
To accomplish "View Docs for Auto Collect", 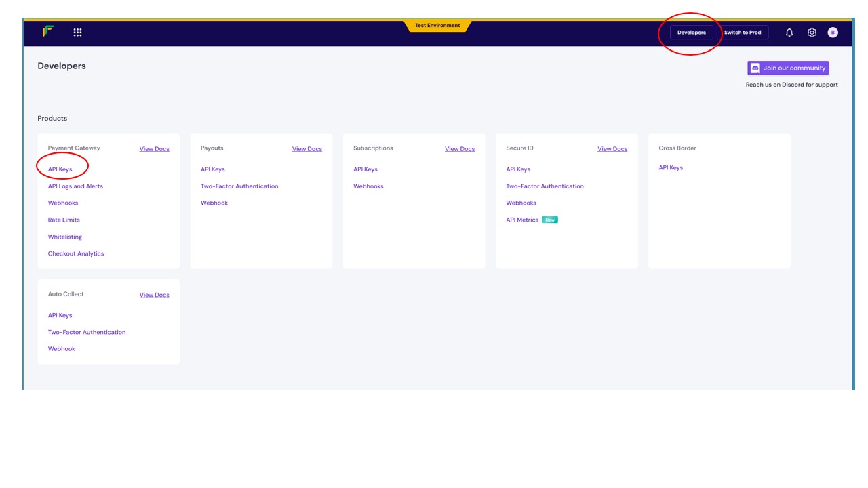I will (x=154, y=295).
